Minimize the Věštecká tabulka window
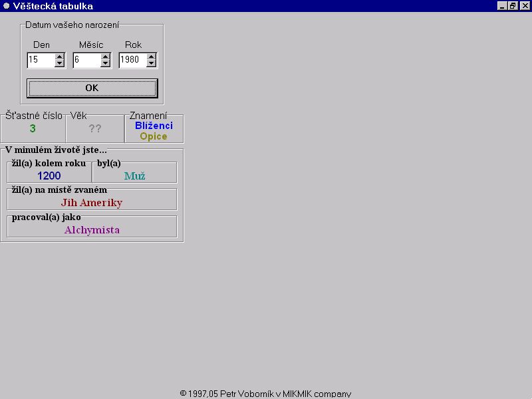 point(503,6)
